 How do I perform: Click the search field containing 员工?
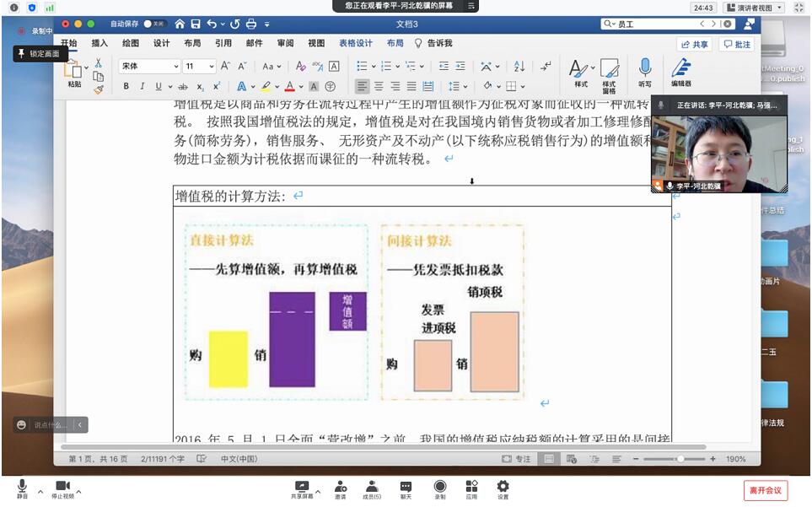(x=669, y=24)
